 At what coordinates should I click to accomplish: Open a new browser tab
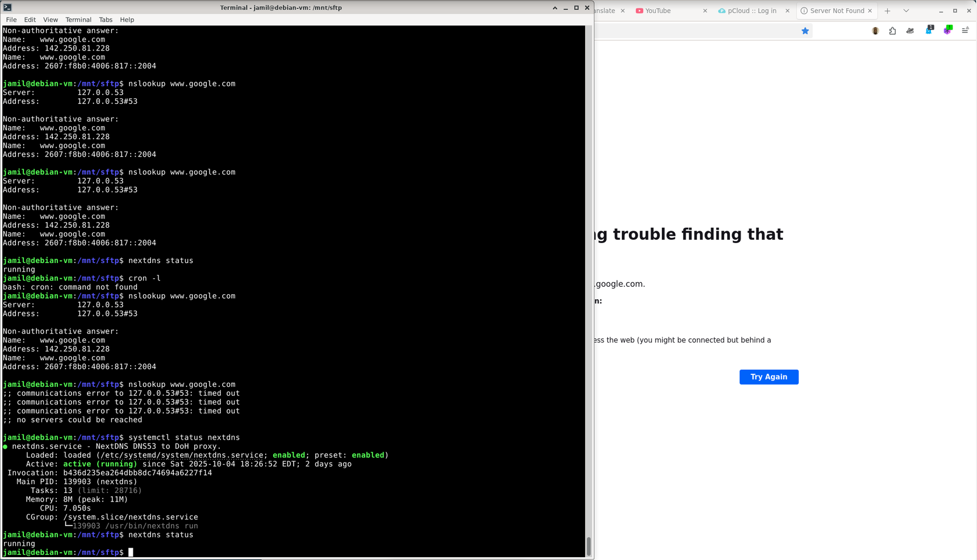tap(887, 11)
